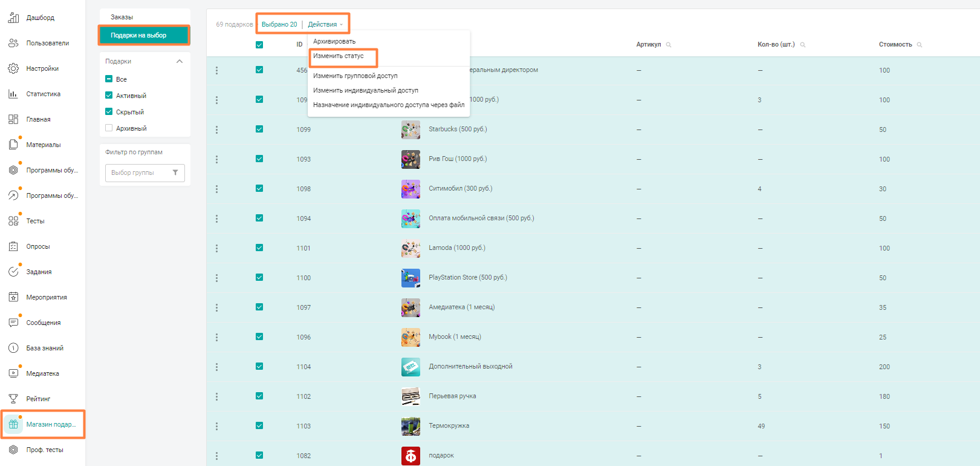Uncheck the checkbox for gift 1098
The height and width of the screenshot is (466, 980).
(259, 188)
